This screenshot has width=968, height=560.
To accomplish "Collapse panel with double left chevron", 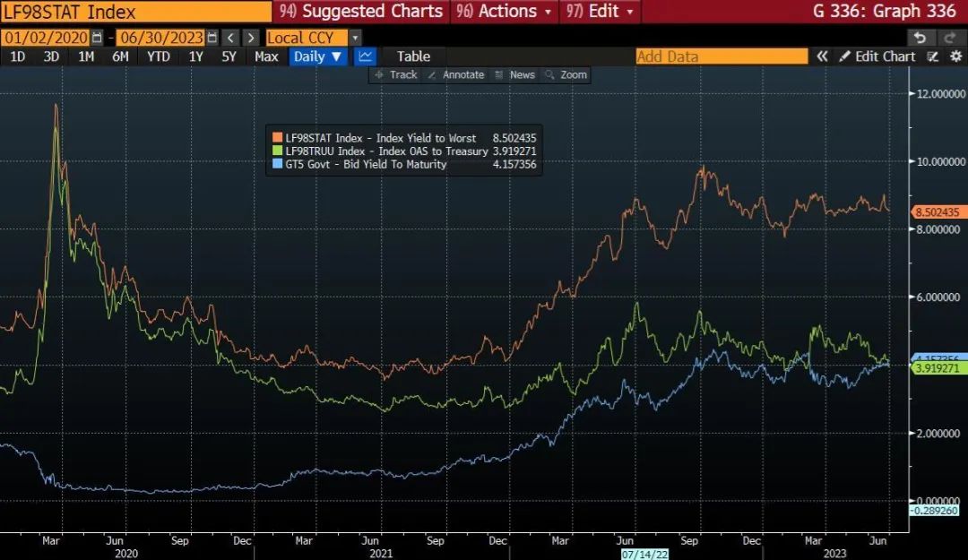I will 822,56.
